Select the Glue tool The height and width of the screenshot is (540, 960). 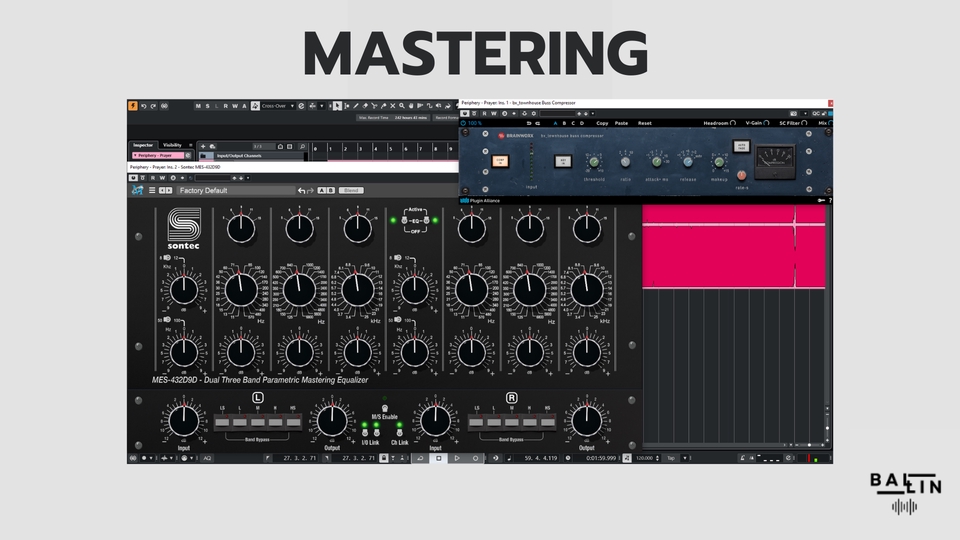coord(383,106)
